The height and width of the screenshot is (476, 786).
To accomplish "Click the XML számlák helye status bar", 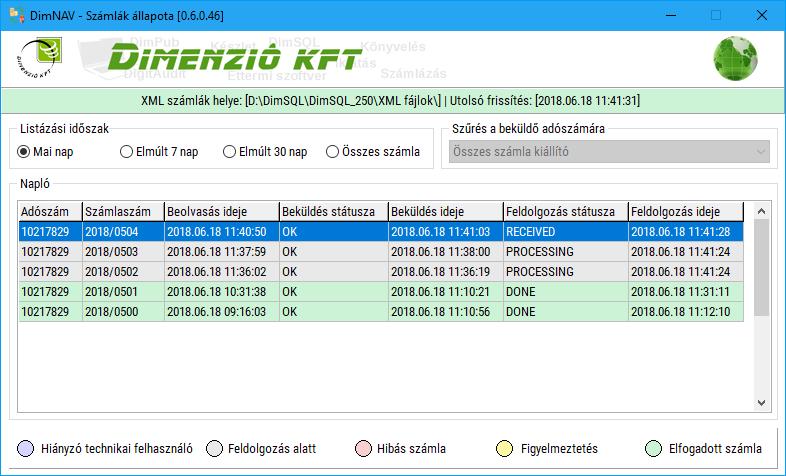I will 391,100.
